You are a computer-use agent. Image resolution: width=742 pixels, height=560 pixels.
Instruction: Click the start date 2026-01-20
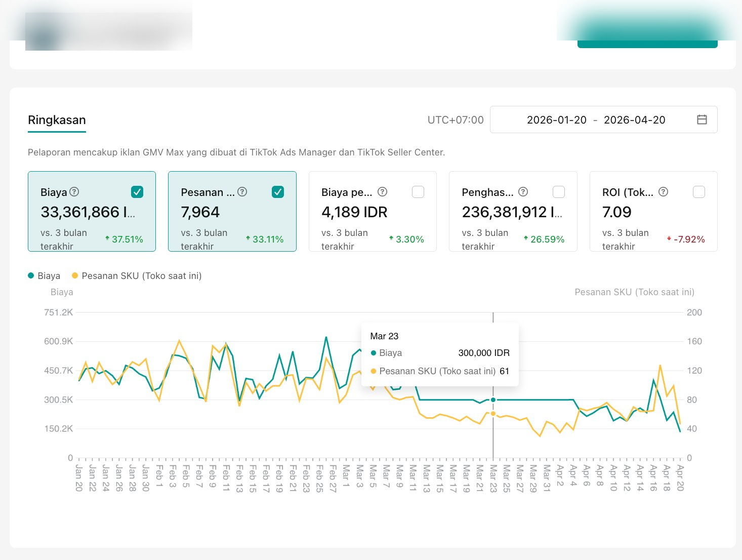point(557,120)
